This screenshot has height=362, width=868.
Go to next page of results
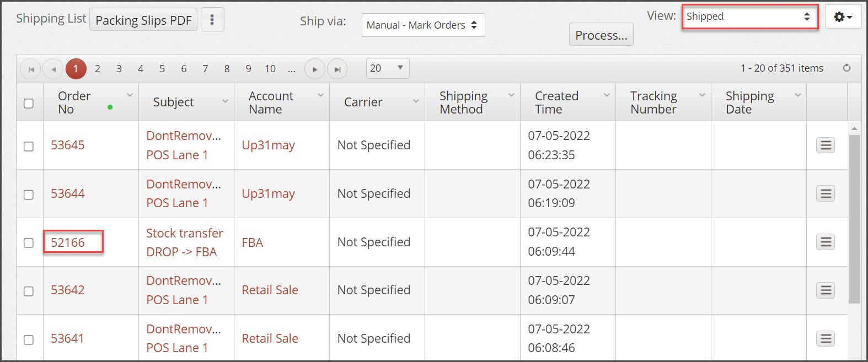(x=314, y=69)
